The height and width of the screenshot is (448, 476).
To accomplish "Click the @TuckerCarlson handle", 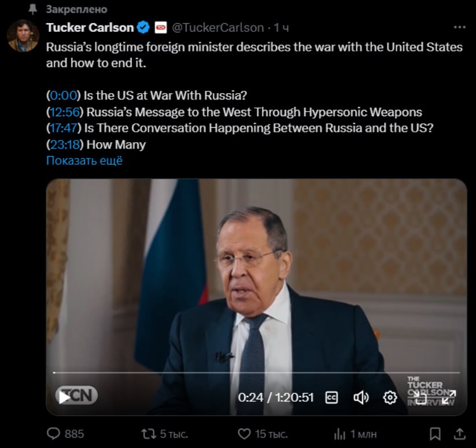I will [x=217, y=27].
